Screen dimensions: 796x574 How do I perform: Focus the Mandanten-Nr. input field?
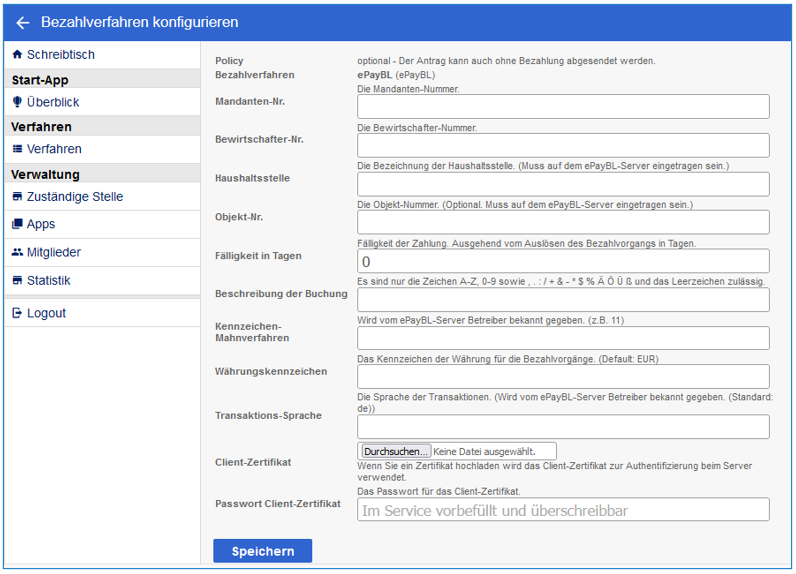563,107
